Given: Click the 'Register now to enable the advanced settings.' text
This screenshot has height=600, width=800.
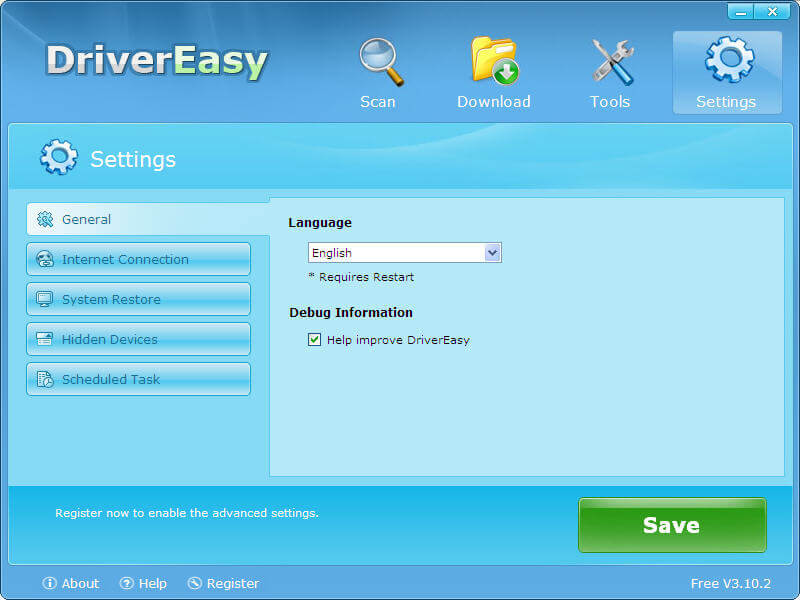Looking at the screenshot, I should (x=187, y=513).
